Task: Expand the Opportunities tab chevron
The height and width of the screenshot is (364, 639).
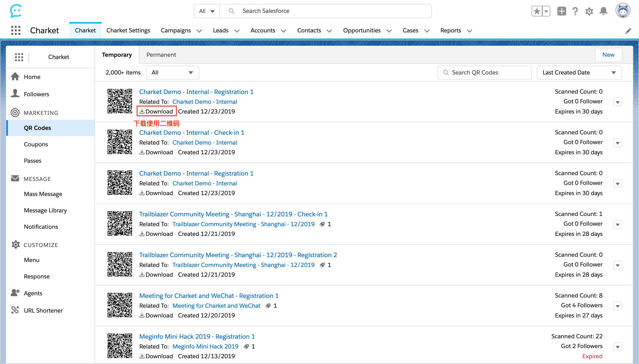Action: pyautogui.click(x=389, y=31)
